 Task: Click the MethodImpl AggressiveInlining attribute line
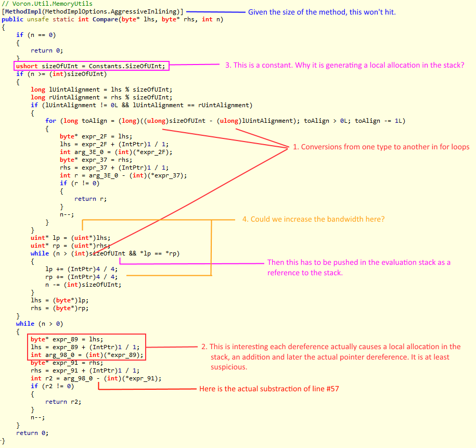tap(93, 12)
